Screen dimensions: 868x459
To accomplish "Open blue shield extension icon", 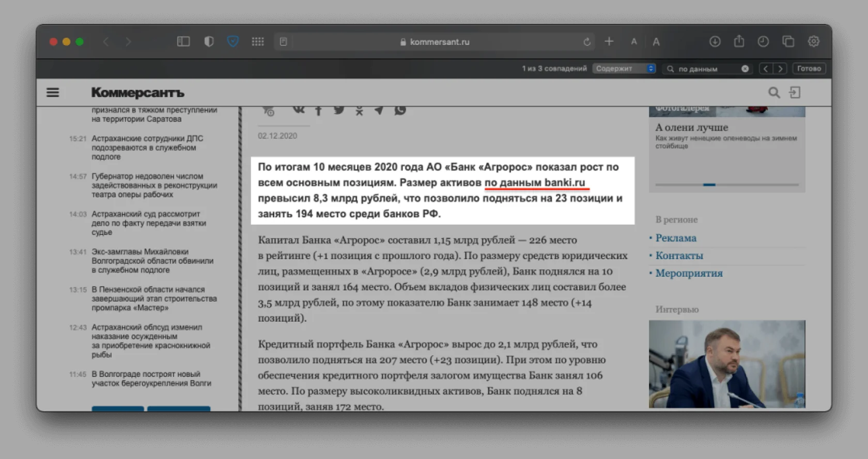I will [x=233, y=42].
